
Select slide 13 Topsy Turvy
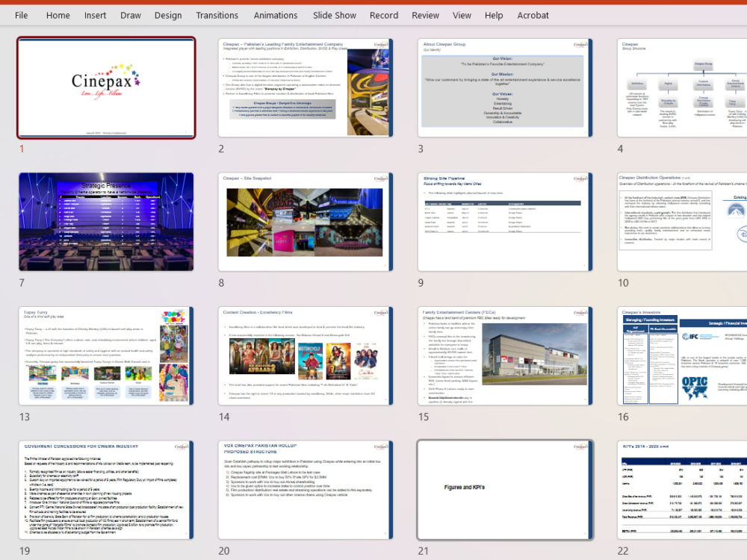[x=106, y=355]
